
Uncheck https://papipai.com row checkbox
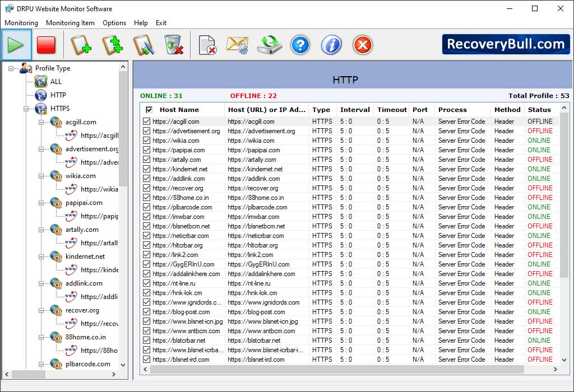click(147, 150)
